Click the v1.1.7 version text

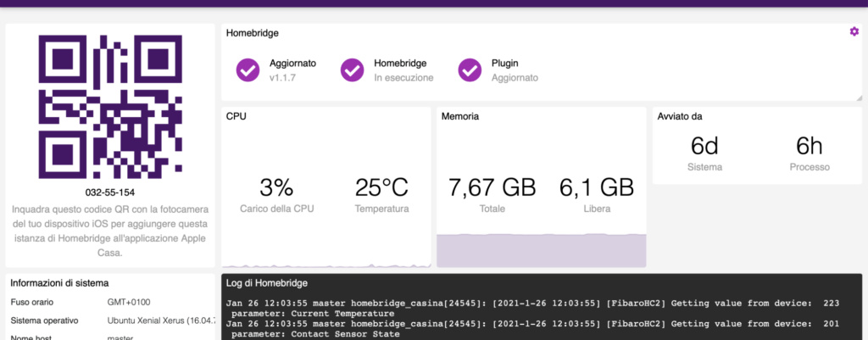click(283, 78)
